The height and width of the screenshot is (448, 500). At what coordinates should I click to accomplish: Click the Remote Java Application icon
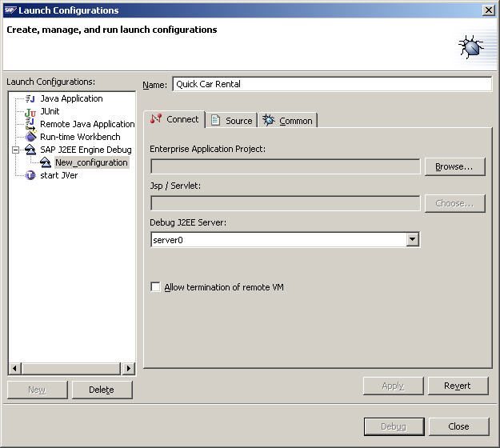tap(30, 124)
